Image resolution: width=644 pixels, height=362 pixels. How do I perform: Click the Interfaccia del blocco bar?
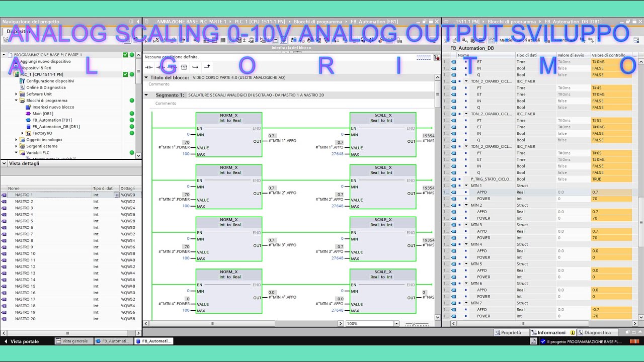pyautogui.click(x=291, y=48)
